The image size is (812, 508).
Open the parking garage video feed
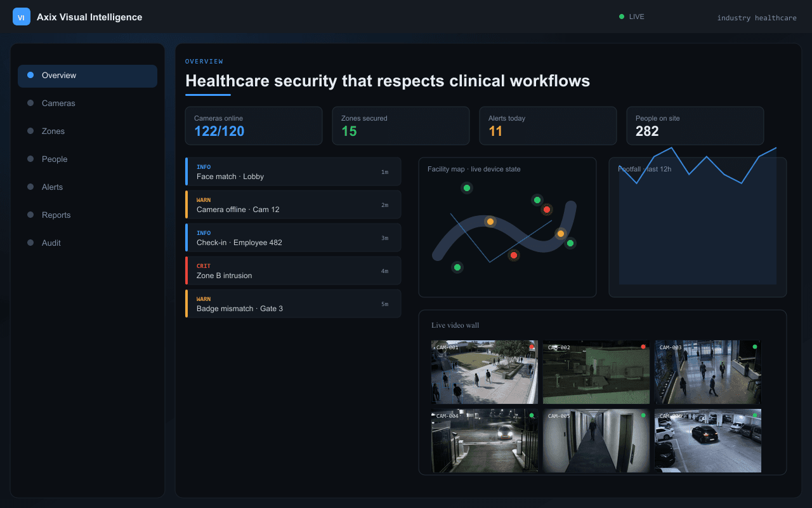coord(708,441)
